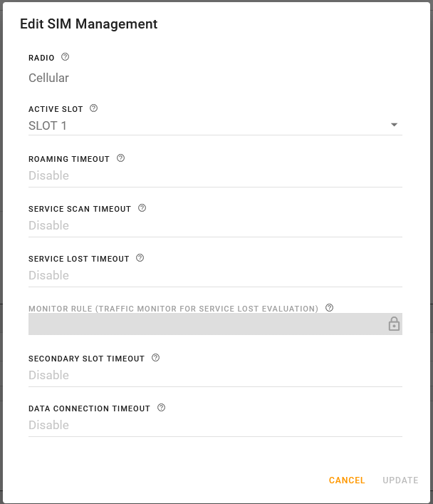The height and width of the screenshot is (504, 433).
Task: Expand the Active Slot dropdown arrow
Action: click(x=394, y=125)
